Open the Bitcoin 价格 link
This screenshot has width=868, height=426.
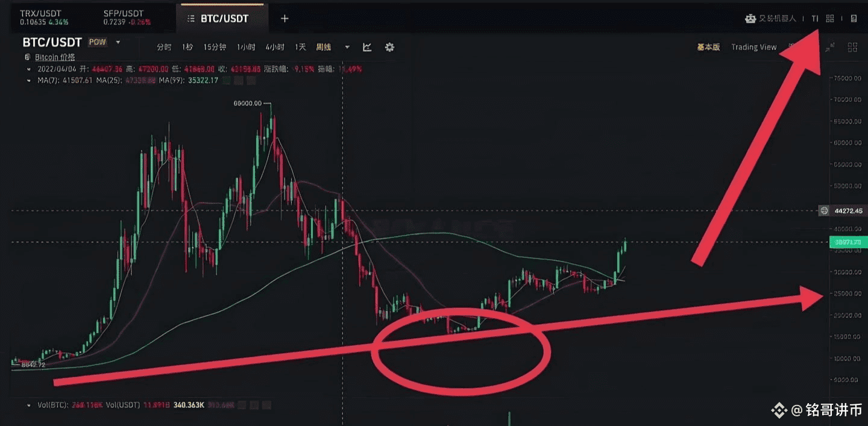[55, 57]
